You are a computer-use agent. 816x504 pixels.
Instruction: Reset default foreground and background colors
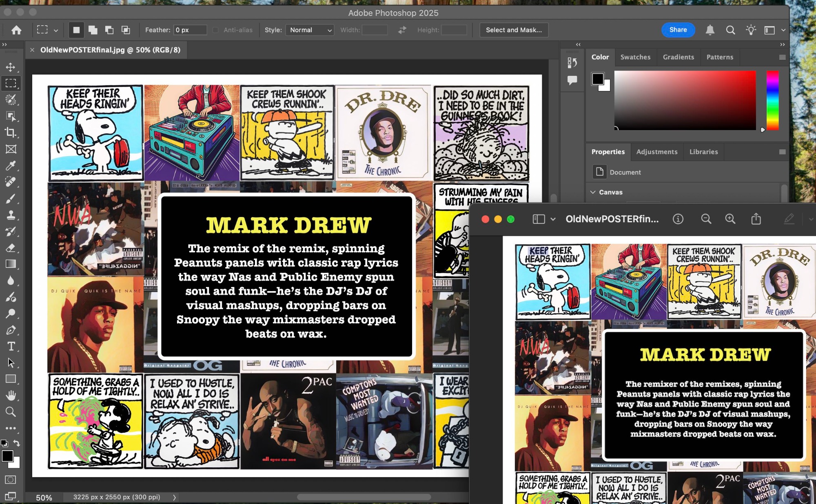pos(4,443)
